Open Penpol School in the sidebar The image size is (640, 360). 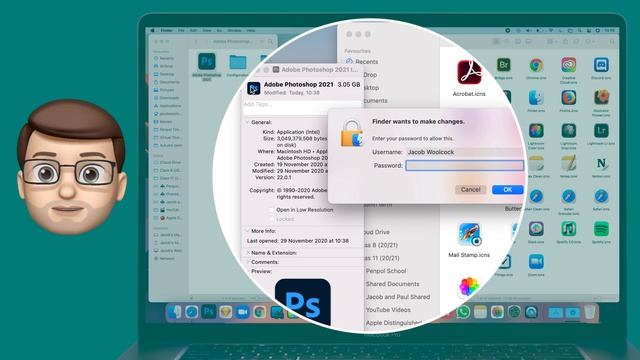pyautogui.click(x=386, y=271)
